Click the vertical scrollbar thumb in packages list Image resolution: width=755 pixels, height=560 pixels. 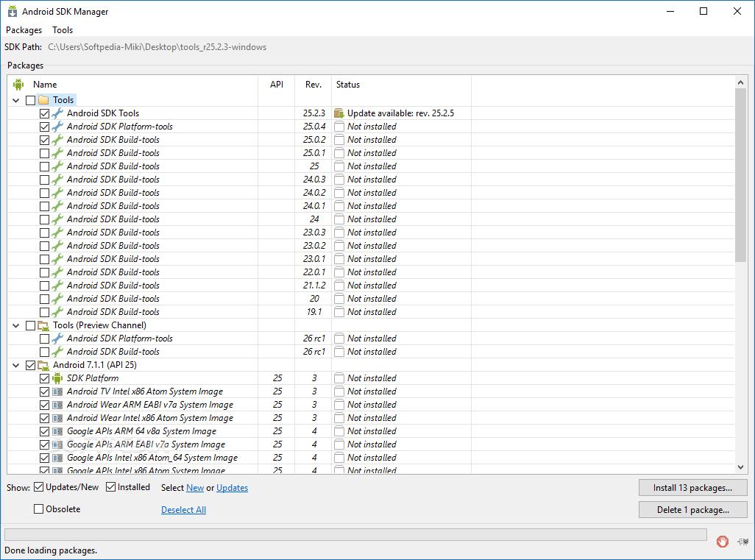pyautogui.click(x=740, y=176)
